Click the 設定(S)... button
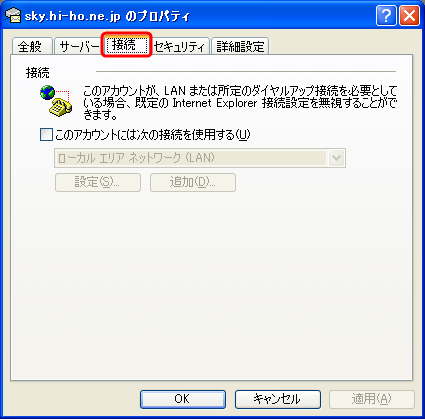The width and height of the screenshot is (425, 419). 98,182
